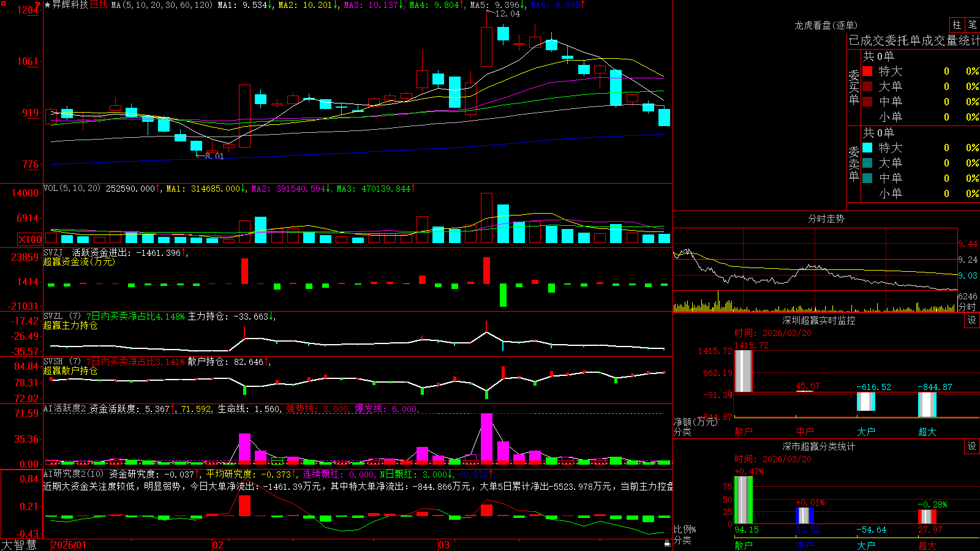Switch 龙虎看盘 to 柱 bar view
Screen dimensions: 980x551
point(957,25)
